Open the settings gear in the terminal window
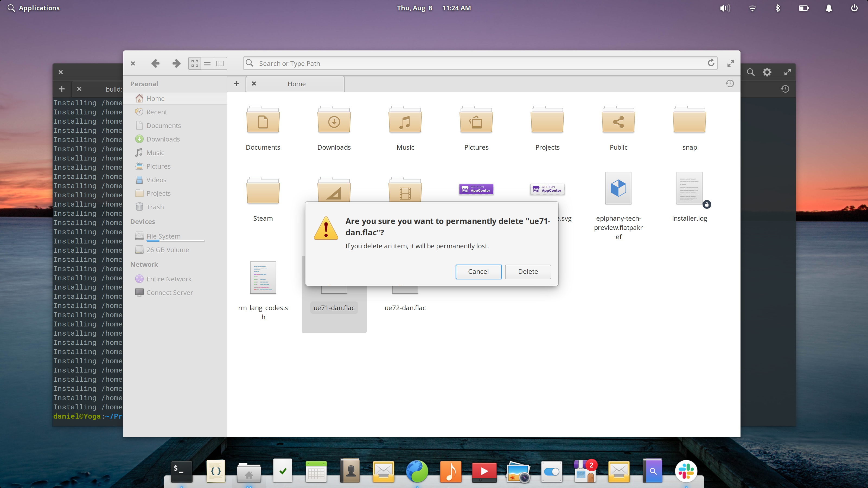Image resolution: width=868 pixels, height=488 pixels. tap(767, 72)
